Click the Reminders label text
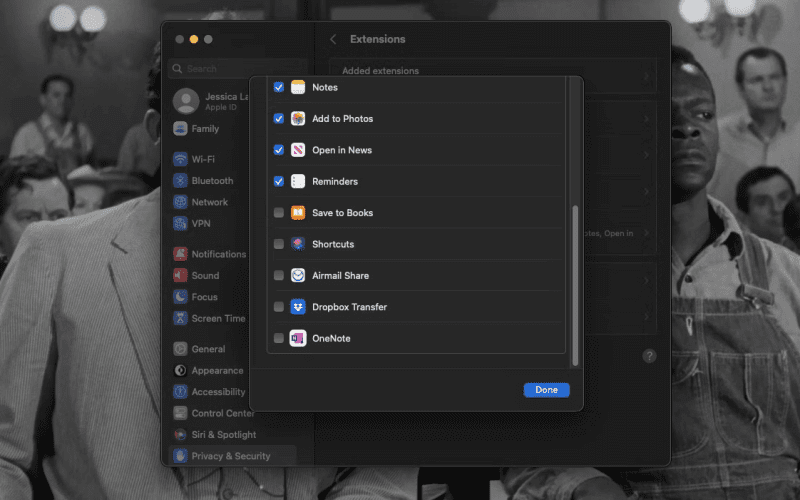Screen dimensions: 800x500 coord(335,181)
